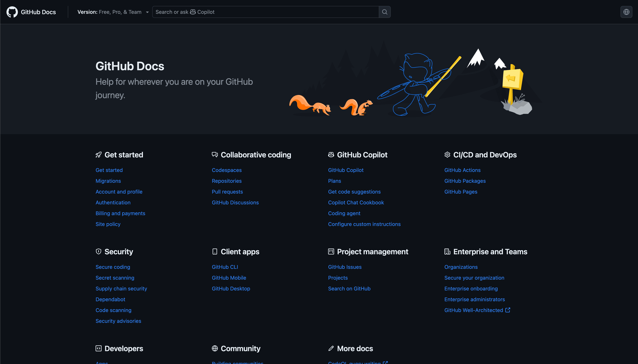Click the gear icon by CI/CD and DevOps
This screenshot has height=364, width=638.
[447, 155]
